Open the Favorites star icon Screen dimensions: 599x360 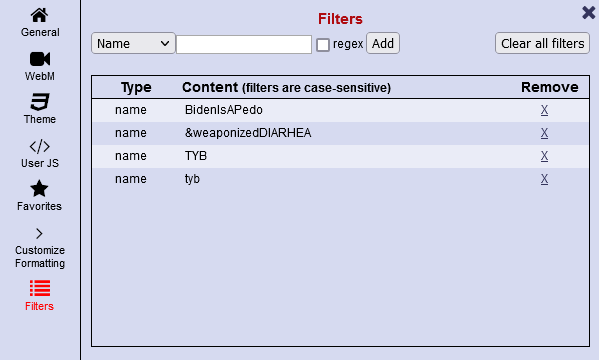[39, 189]
